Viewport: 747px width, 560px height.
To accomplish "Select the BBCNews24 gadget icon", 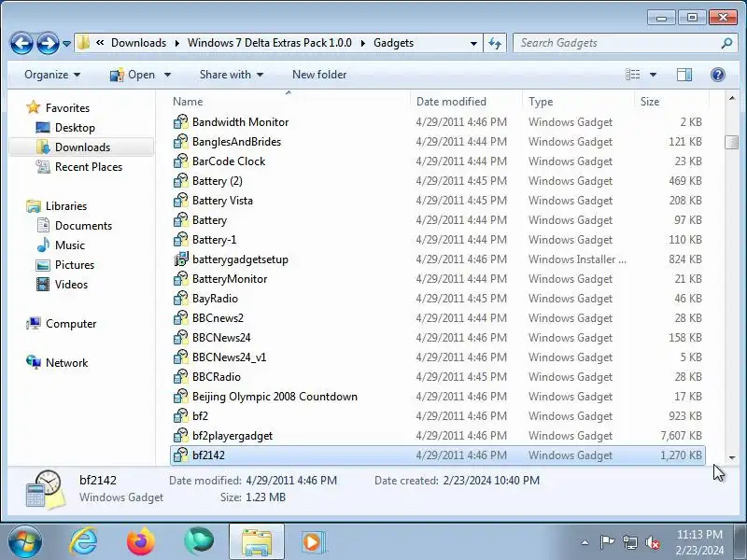I will click(180, 337).
